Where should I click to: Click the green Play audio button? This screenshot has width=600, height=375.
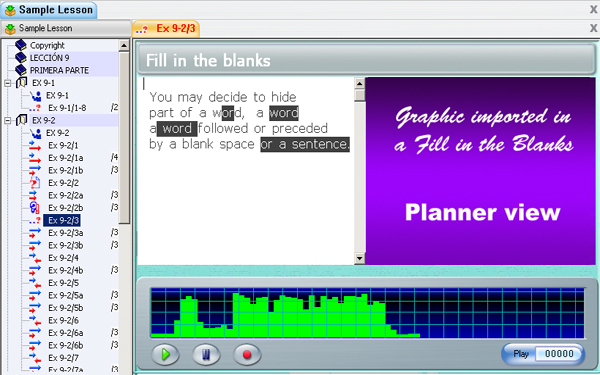165,354
